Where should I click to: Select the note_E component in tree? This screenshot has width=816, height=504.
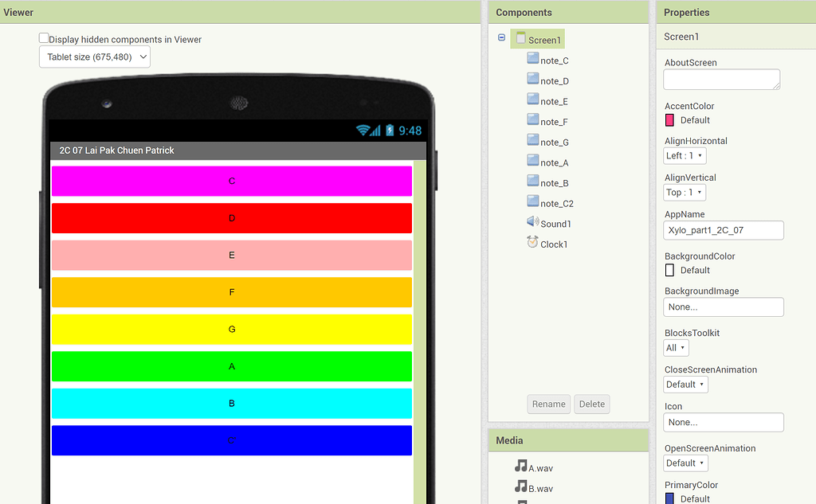pos(553,100)
